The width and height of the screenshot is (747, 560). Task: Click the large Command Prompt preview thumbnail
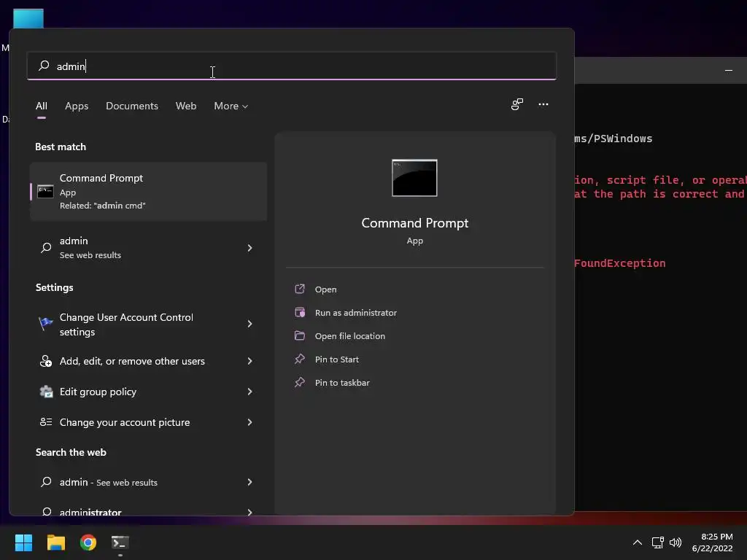click(x=414, y=178)
